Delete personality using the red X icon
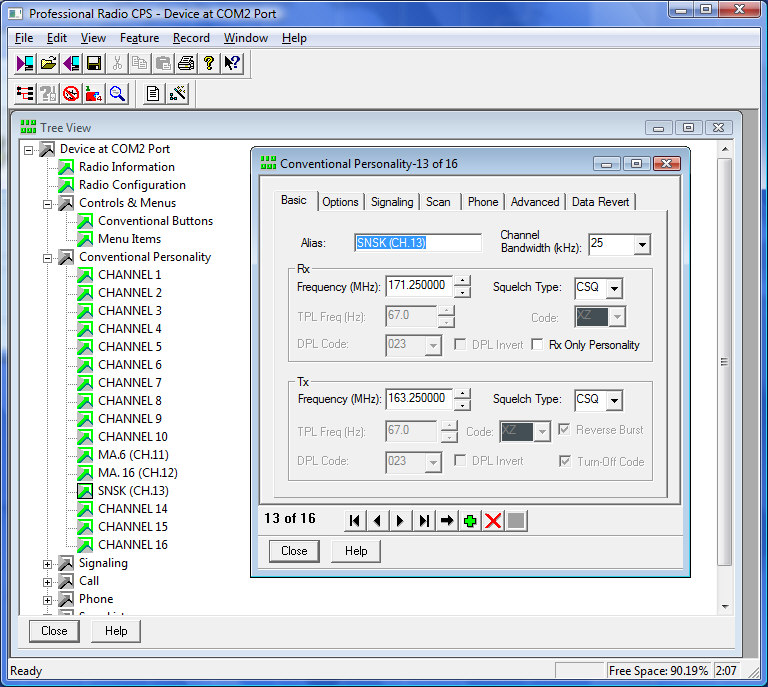 pos(493,520)
